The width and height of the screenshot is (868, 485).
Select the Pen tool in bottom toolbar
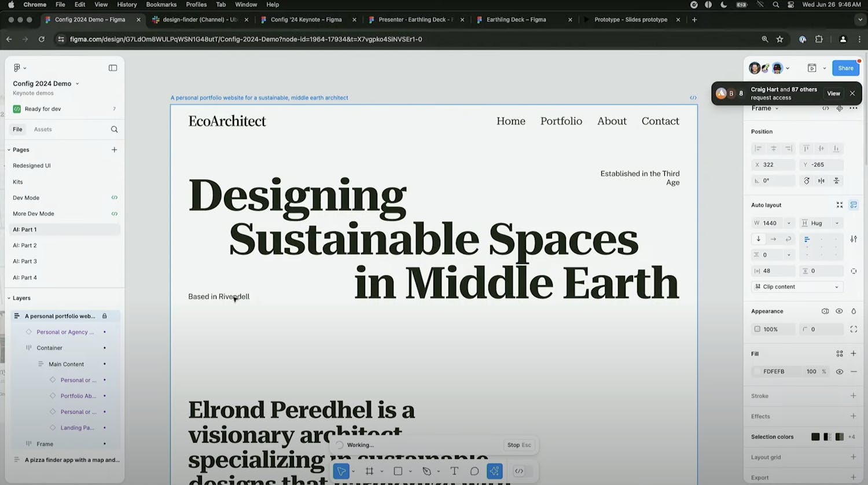[x=426, y=471]
